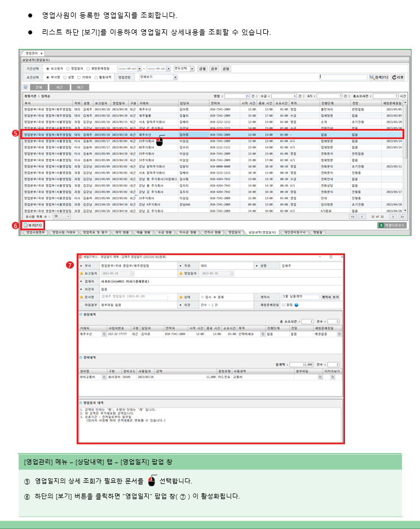Viewport: 420px width, 529px height.
Task: Select the 거래처 radio in 조건선택
Action: 79,77
